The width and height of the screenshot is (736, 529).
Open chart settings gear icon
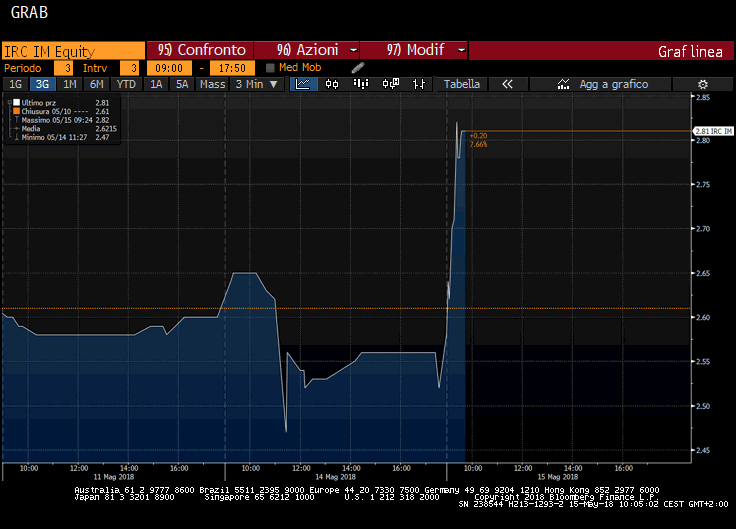703,84
